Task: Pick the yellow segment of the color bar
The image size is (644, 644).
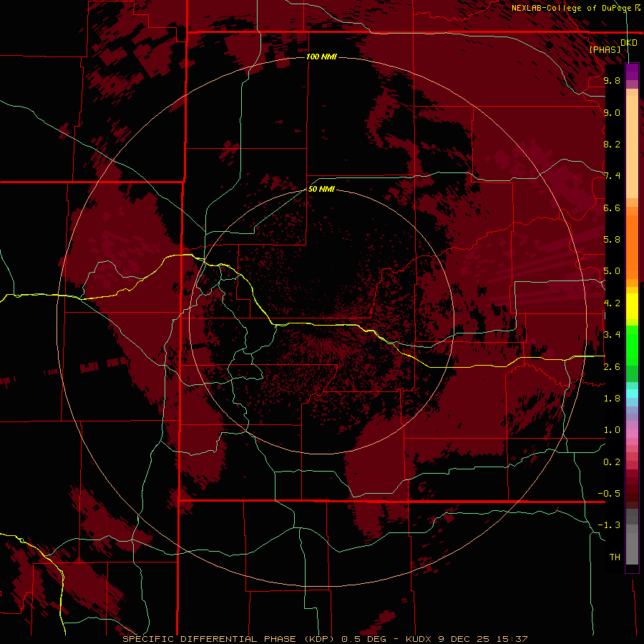Action: (632, 306)
